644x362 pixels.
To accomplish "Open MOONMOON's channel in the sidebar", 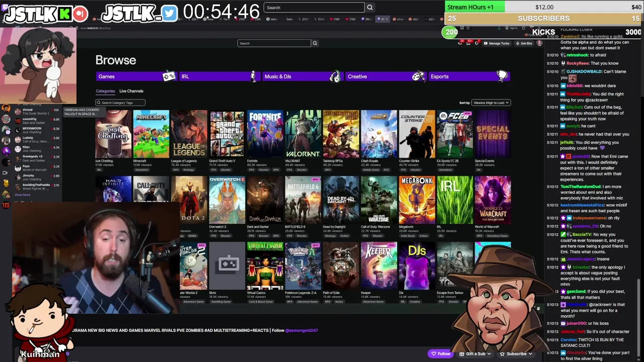I will click(x=36, y=130).
